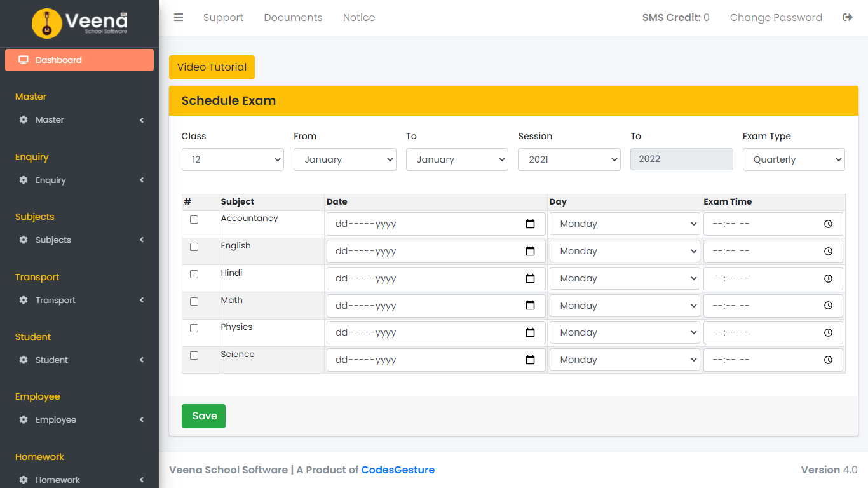Open the Day dropdown for Accountancy

625,224
